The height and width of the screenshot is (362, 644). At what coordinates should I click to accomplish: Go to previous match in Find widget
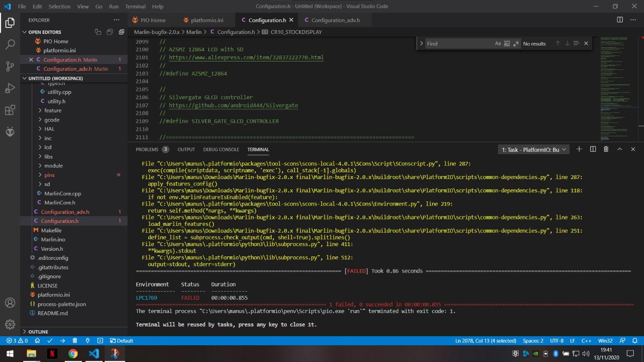click(x=558, y=43)
